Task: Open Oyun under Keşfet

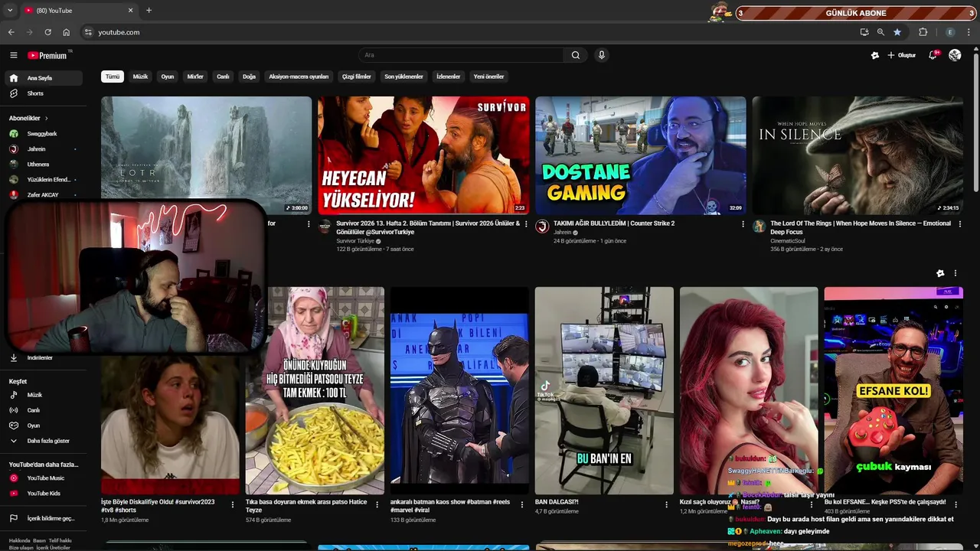Action: [44, 425]
